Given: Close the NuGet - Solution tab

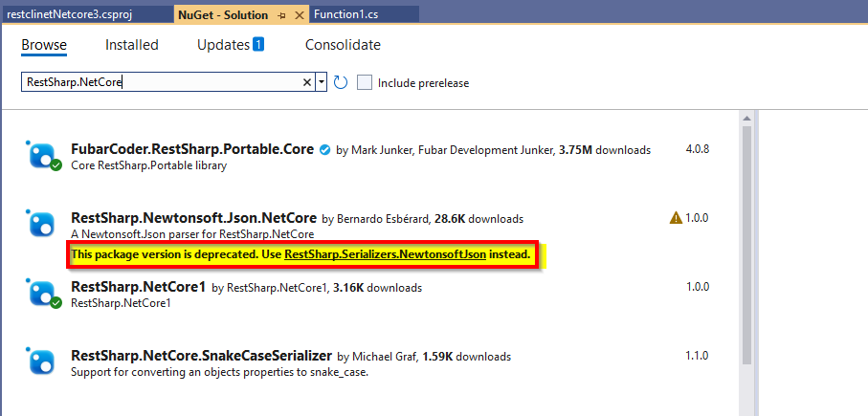Looking at the screenshot, I should pyautogui.click(x=299, y=15).
